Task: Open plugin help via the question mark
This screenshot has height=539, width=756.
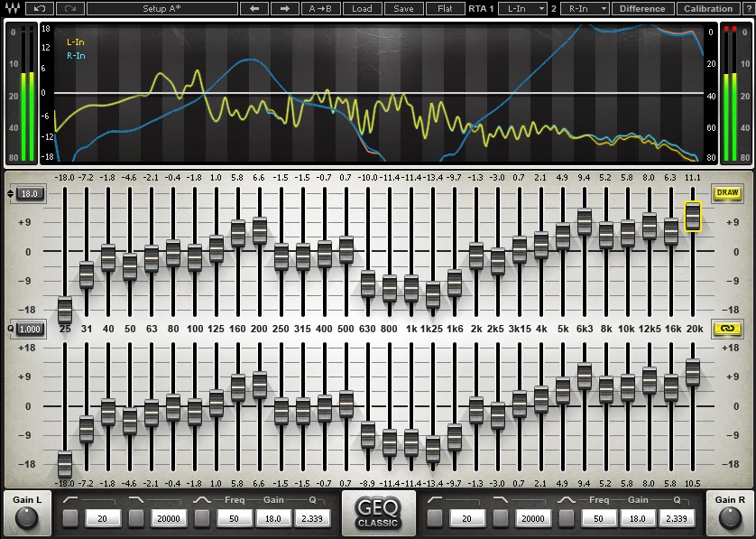Action: 749,8
